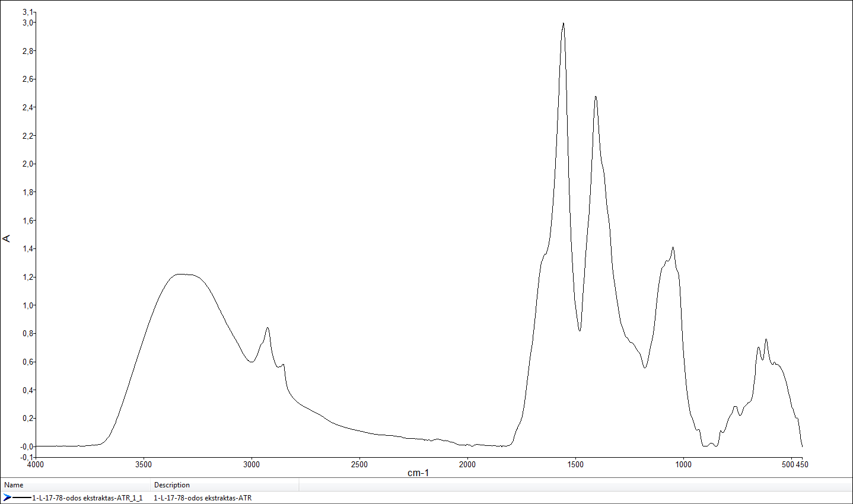Click the black line swatch in the legend row

(x=21, y=497)
